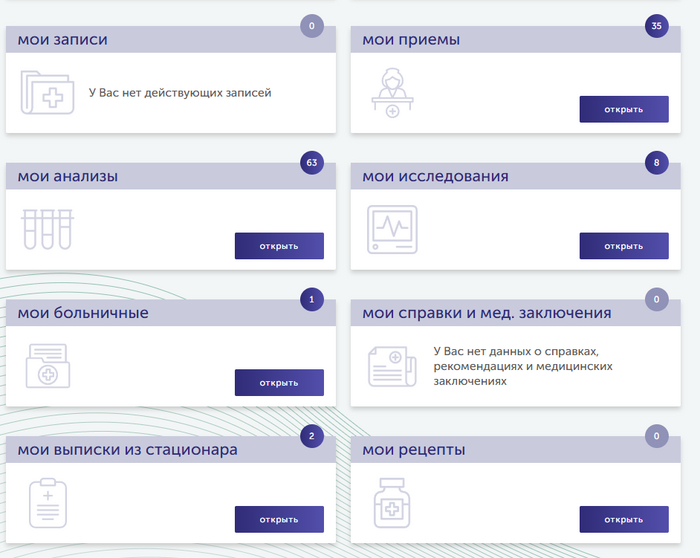This screenshot has height=558, width=700.
Task: Click the мои выписки из стационара title
Action: tap(128, 450)
